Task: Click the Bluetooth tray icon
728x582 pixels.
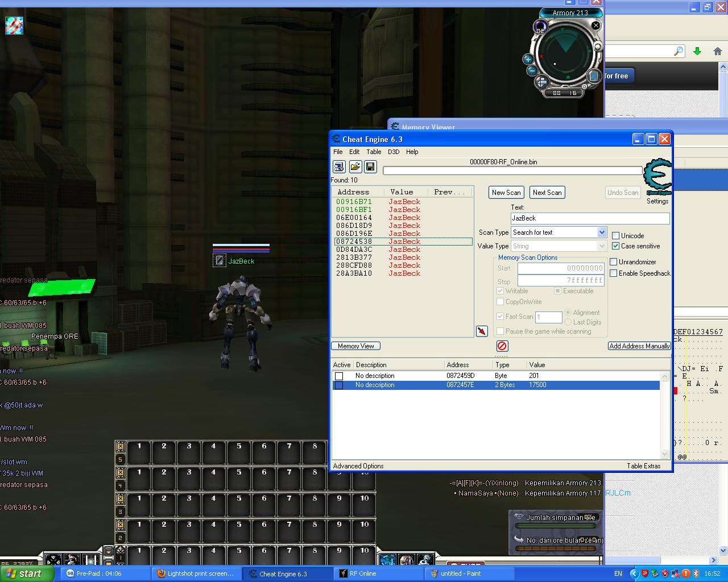Action: click(x=696, y=573)
